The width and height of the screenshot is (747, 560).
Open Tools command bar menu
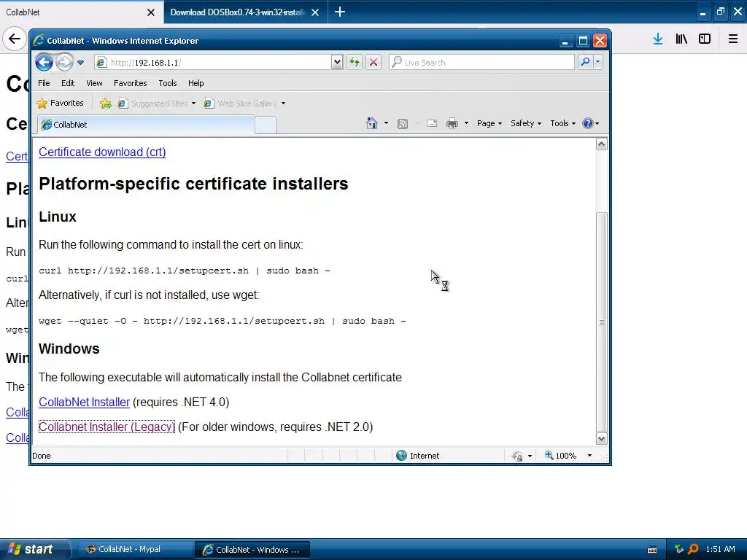point(562,123)
